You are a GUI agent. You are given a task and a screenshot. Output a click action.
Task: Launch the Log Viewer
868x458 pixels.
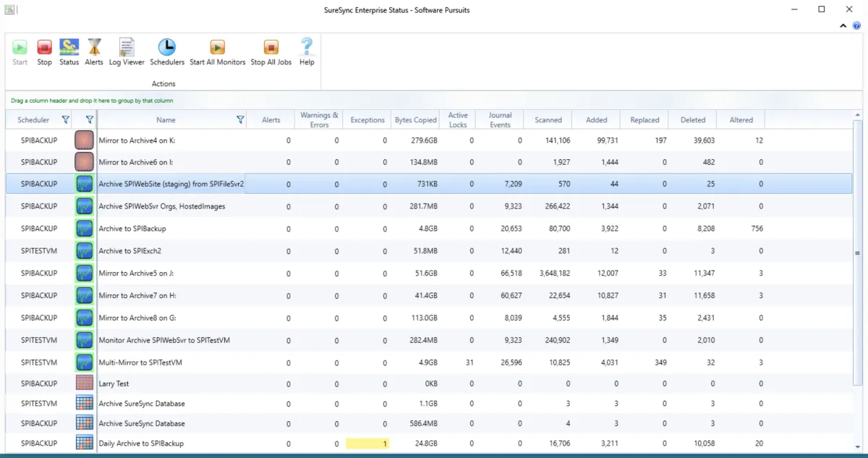[127, 48]
